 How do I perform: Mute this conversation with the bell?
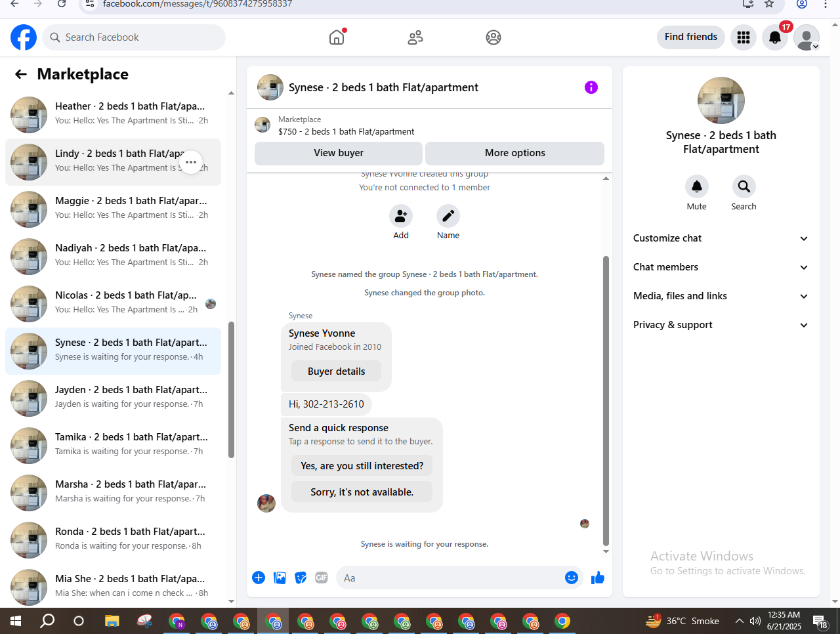pos(697,186)
